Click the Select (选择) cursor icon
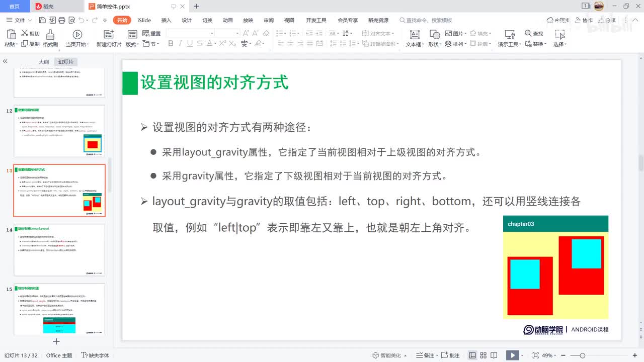 (x=559, y=34)
